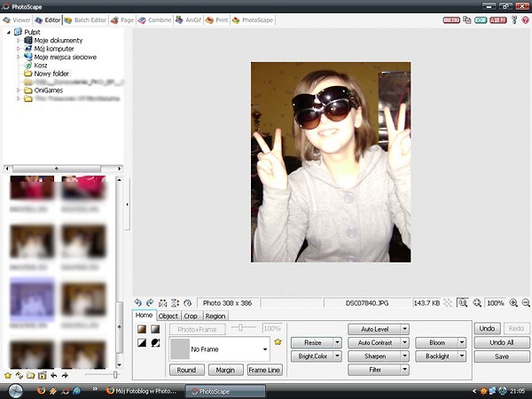Click the Sharpen button

click(375, 356)
